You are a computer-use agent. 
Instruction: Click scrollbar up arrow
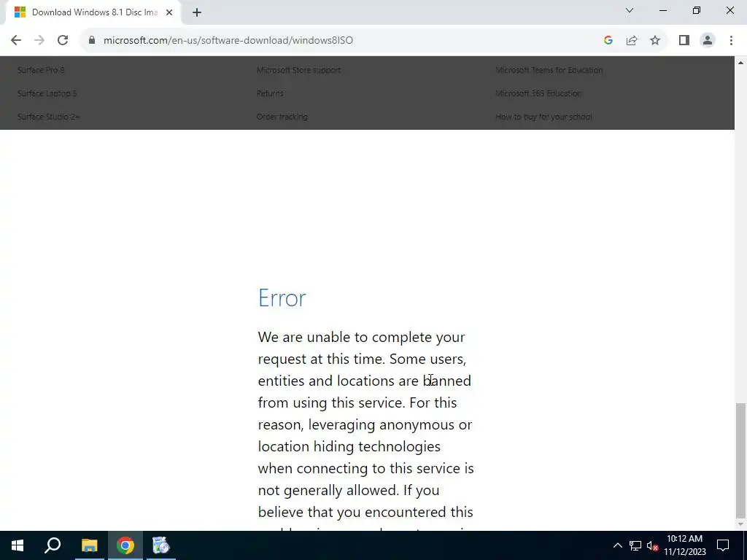[740, 63]
